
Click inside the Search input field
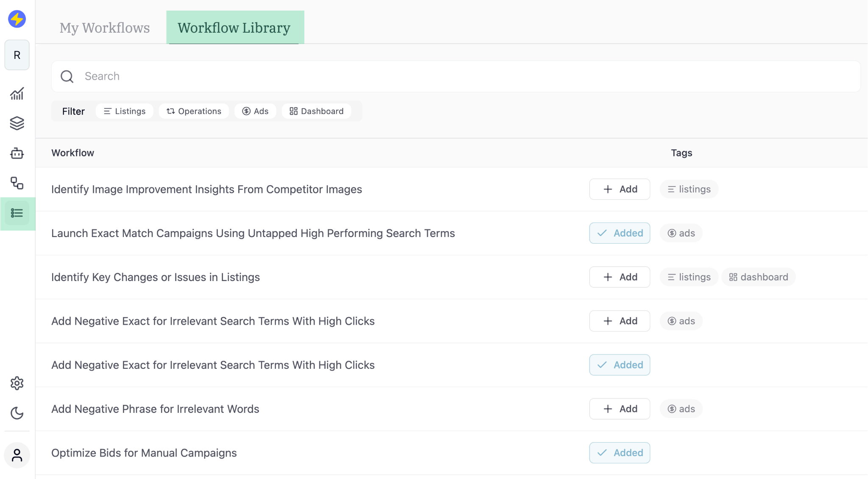pos(254,76)
